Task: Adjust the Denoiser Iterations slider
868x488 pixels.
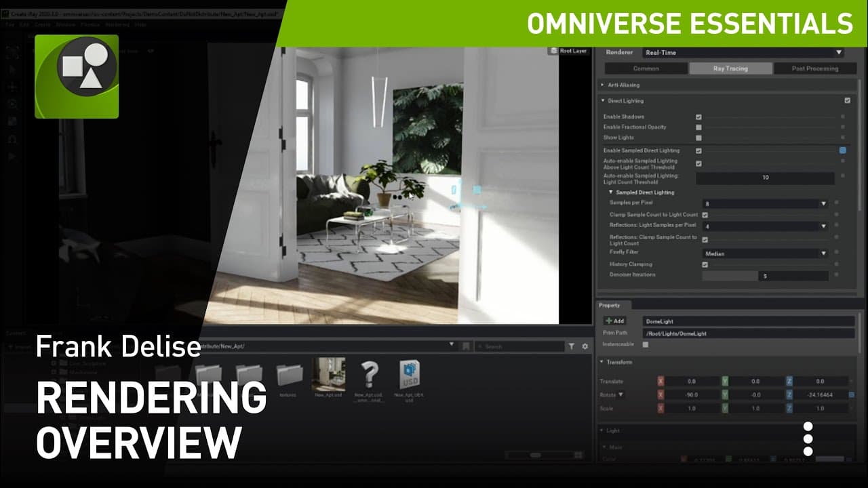Action: coord(765,276)
